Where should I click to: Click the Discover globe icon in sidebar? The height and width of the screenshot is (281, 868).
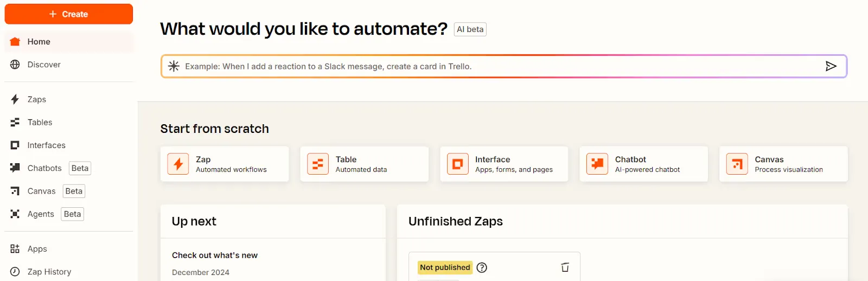click(15, 65)
